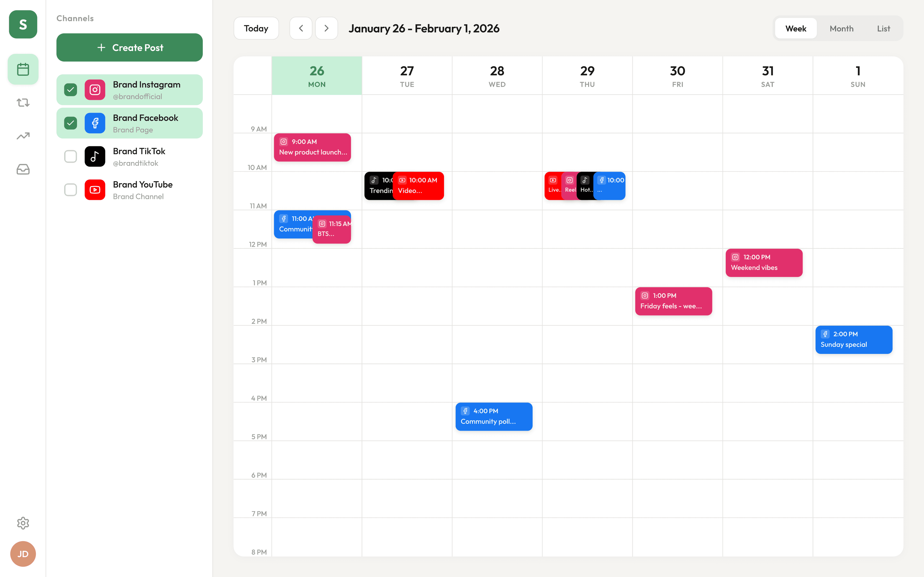Open the calendar view from the left sidebar
The width and height of the screenshot is (924, 577).
23,69
